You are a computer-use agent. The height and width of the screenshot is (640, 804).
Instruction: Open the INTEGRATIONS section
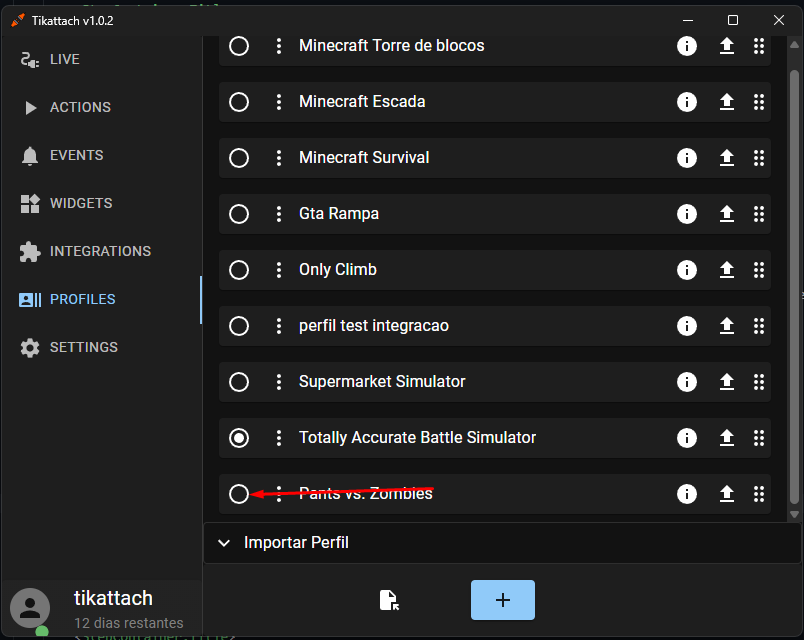point(85,251)
